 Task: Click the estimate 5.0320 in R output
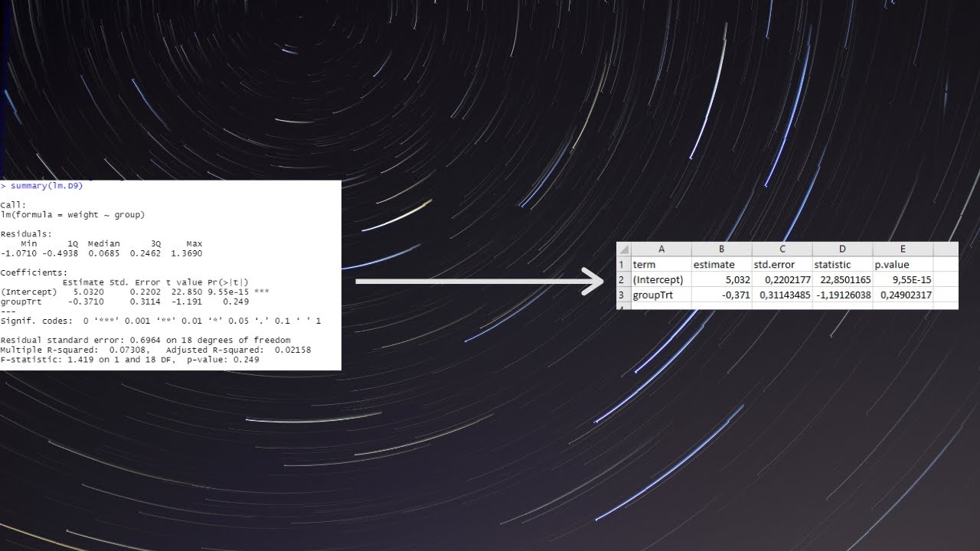click(89, 292)
